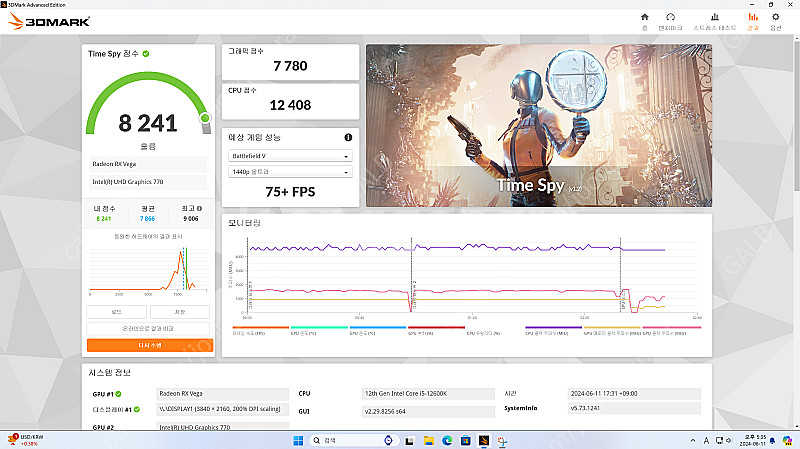Go to the Benchmarks gauge icon
800x449 pixels.
pyautogui.click(x=670, y=17)
